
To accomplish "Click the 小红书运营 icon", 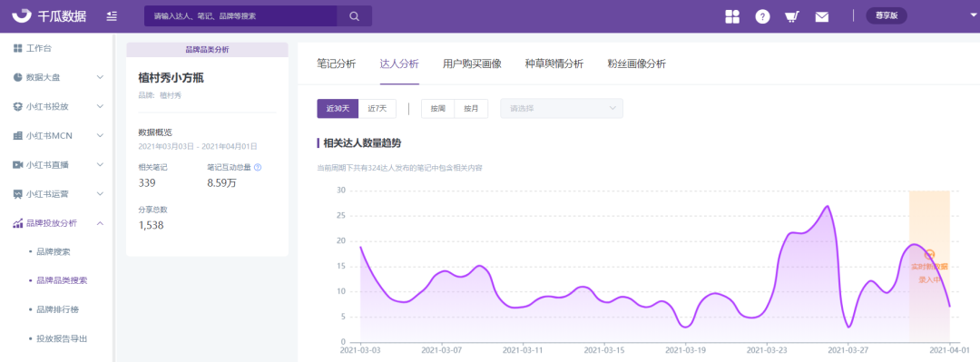I will (x=17, y=194).
